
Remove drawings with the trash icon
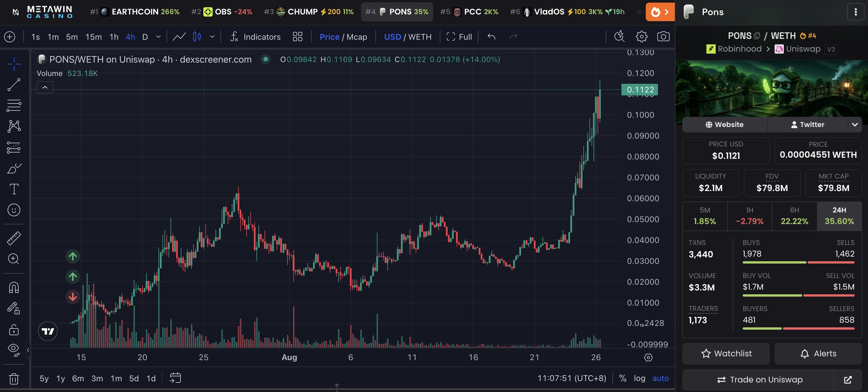coord(14,379)
